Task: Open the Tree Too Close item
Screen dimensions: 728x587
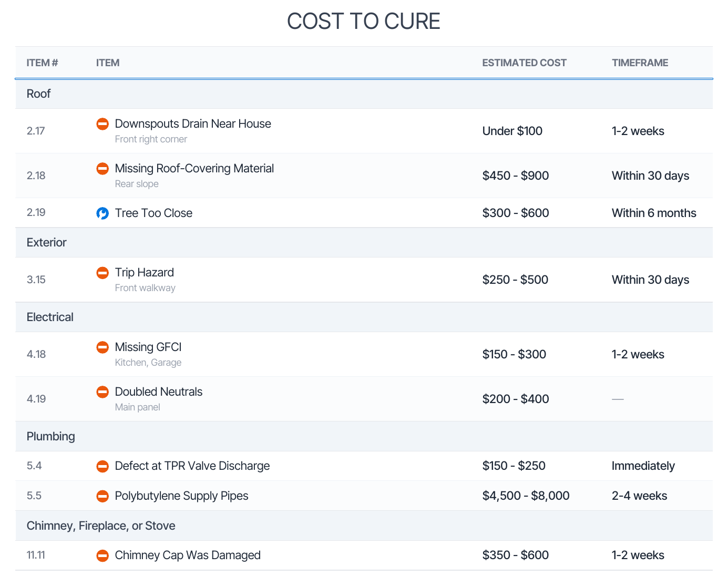Action: (x=153, y=213)
